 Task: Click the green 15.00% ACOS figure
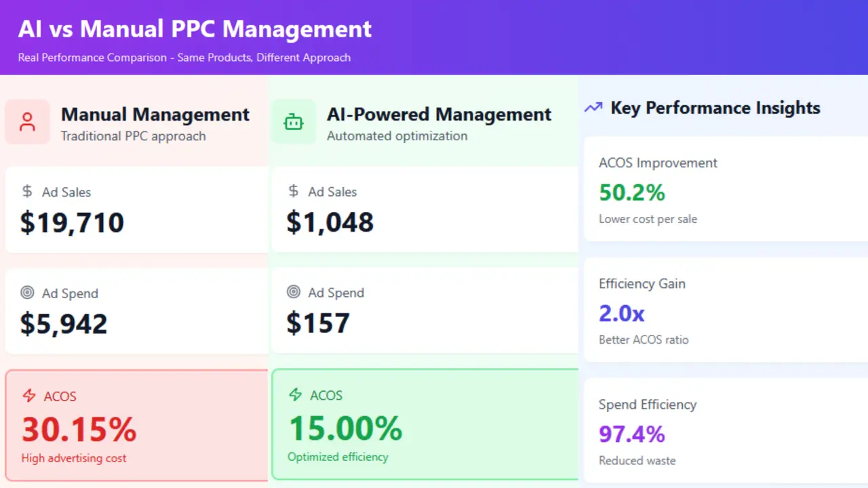(x=345, y=428)
